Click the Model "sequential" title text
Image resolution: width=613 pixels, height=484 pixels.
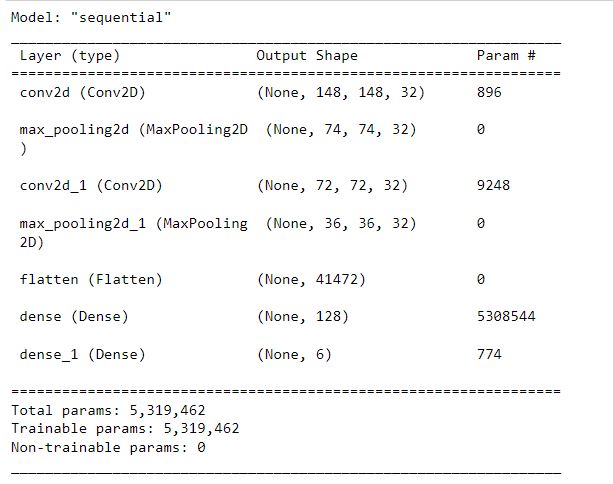coord(91,18)
